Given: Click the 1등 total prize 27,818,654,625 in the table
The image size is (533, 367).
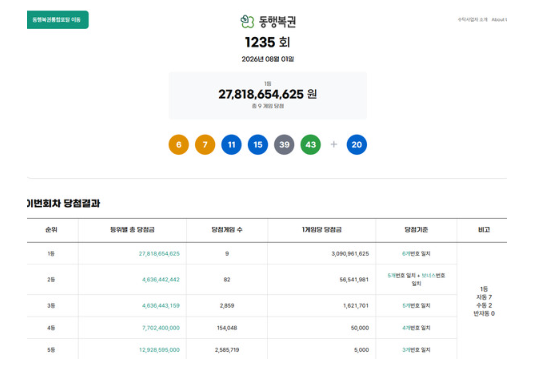Looking at the screenshot, I should point(159,254).
